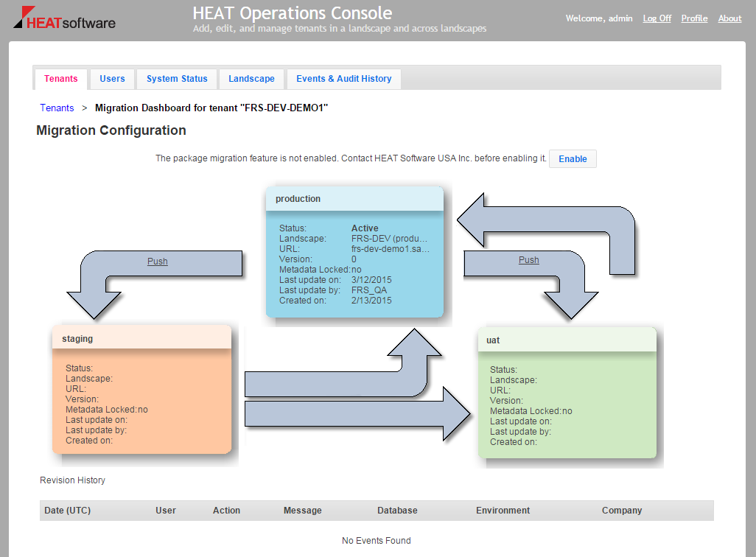
Task: Switch to the Users tab
Action: 112,78
